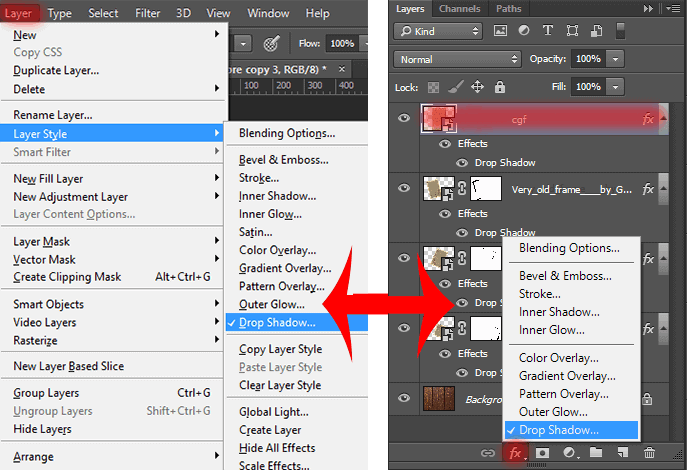Add a layer mask from the bottom bar
Viewport: 687px width, 470px height.
pyautogui.click(x=542, y=452)
